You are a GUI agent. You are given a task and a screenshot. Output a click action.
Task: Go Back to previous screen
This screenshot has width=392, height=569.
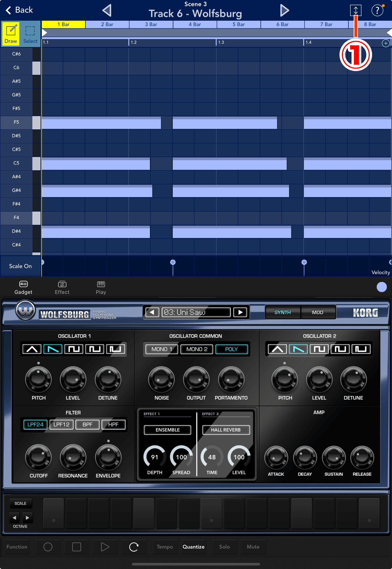(19, 10)
